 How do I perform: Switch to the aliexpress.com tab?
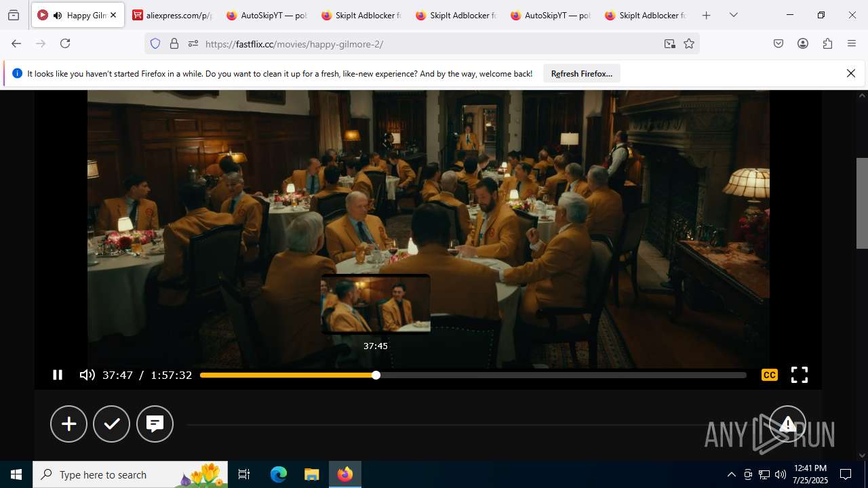pos(172,15)
